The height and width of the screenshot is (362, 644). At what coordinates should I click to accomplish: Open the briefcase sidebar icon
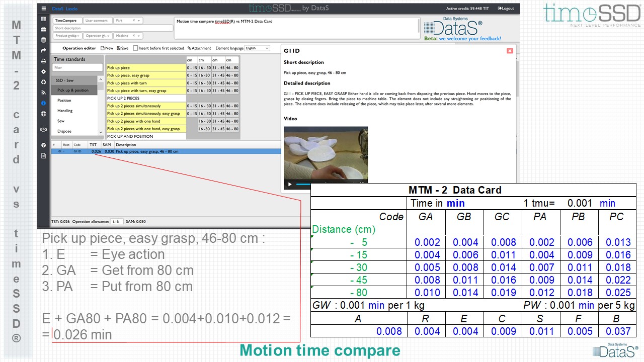pos(44,29)
